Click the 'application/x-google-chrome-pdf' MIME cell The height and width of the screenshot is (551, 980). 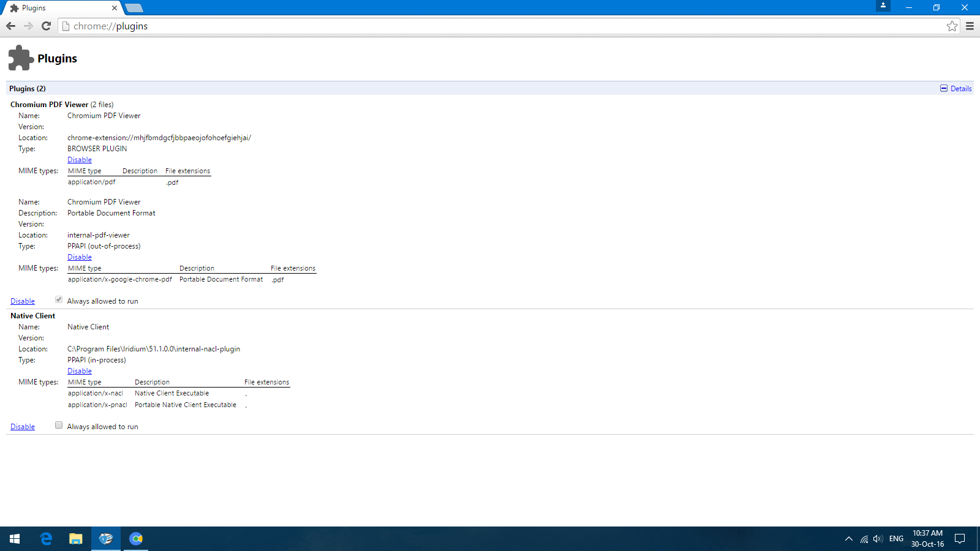point(120,279)
